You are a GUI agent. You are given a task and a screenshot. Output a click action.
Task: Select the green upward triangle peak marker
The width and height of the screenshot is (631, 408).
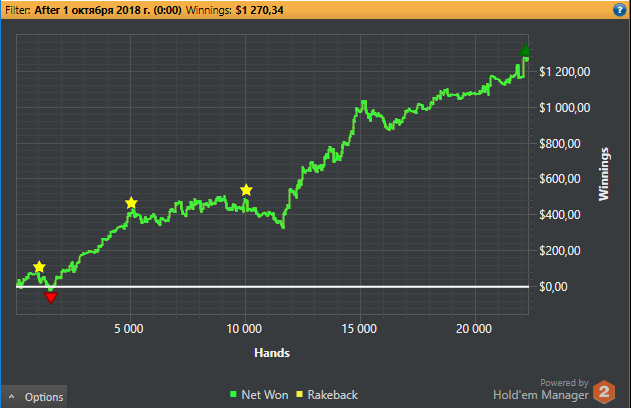click(x=525, y=50)
